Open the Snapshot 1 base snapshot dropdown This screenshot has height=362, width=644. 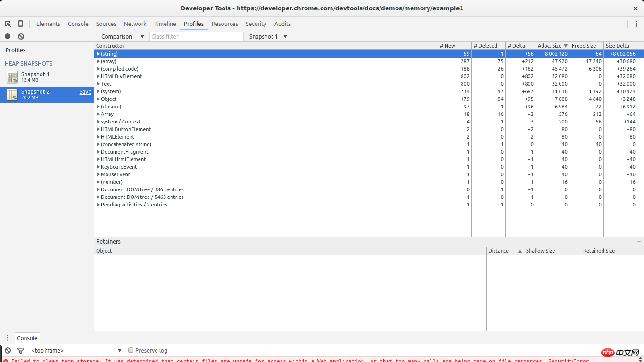(268, 36)
